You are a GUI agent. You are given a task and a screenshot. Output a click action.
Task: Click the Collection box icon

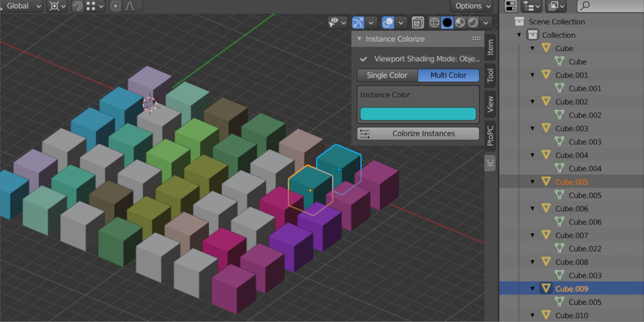tap(533, 35)
